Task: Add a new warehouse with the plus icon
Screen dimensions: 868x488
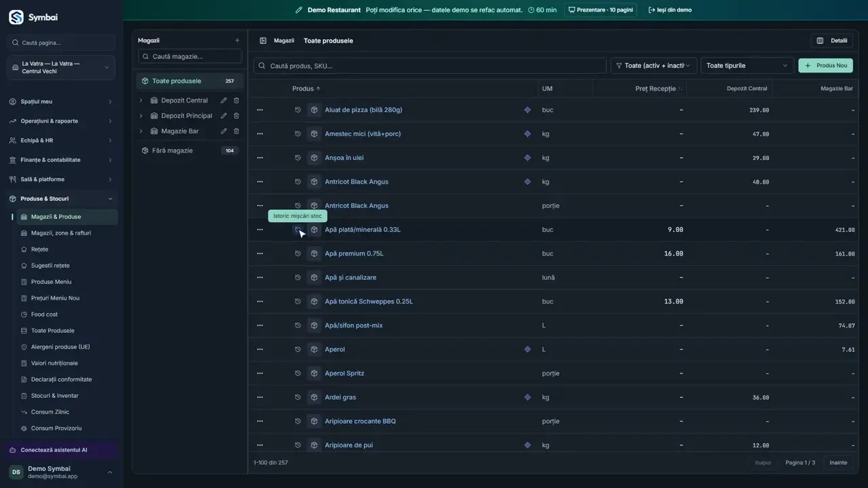Action: coord(237,41)
